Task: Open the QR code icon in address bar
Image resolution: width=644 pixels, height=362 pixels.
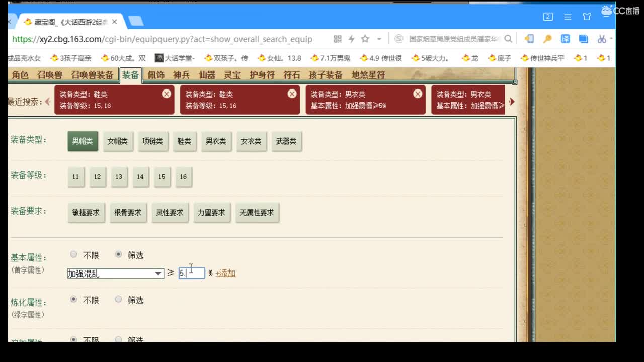Action: pyautogui.click(x=338, y=39)
